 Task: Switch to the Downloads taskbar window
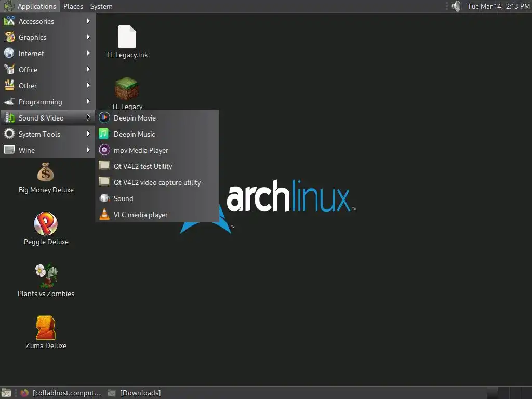pyautogui.click(x=135, y=393)
